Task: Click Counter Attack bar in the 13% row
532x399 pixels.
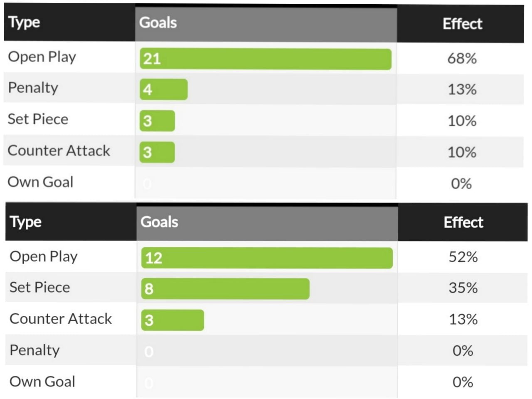Action: pos(172,320)
